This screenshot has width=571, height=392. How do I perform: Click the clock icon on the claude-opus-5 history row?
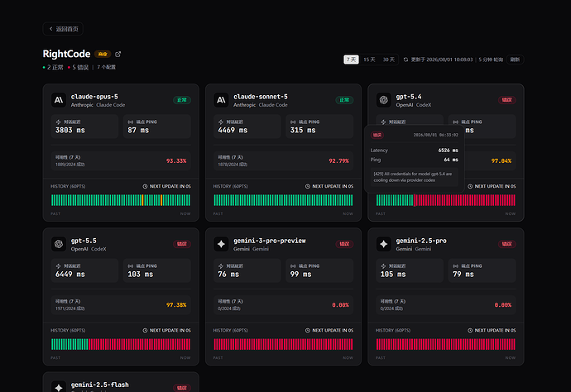145,186
